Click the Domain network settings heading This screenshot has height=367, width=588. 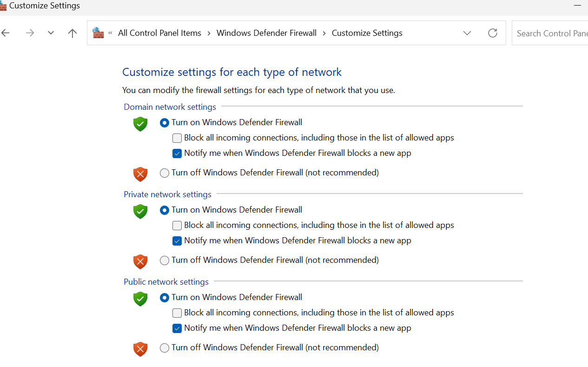point(170,107)
